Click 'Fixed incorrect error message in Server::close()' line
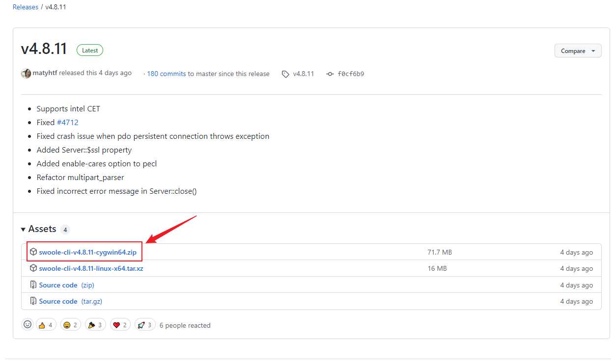Screen dimensions: 611x364 116,191
